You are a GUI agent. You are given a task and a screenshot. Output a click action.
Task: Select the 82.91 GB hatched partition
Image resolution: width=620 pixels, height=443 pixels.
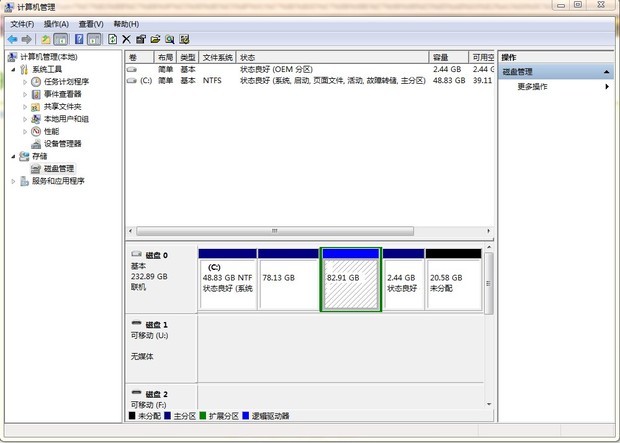tap(350, 284)
